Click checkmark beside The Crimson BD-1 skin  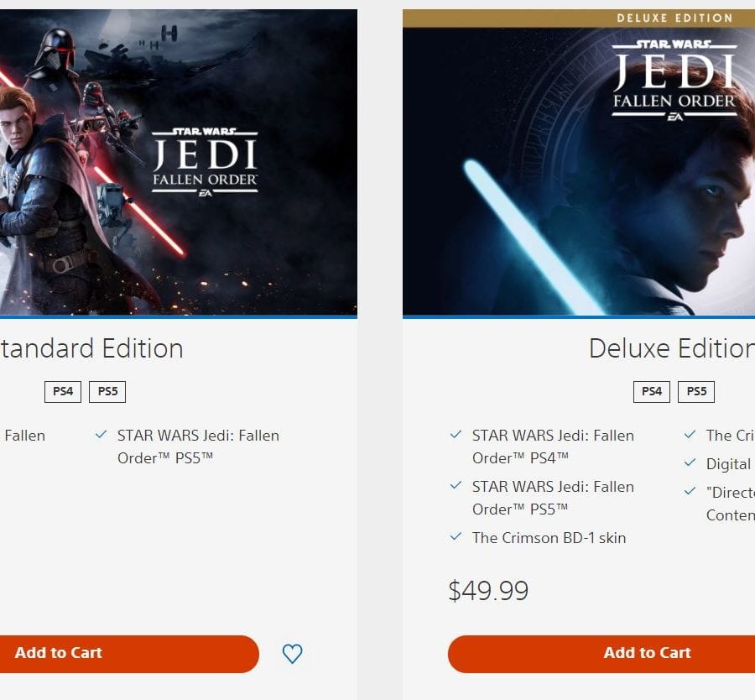tap(456, 536)
